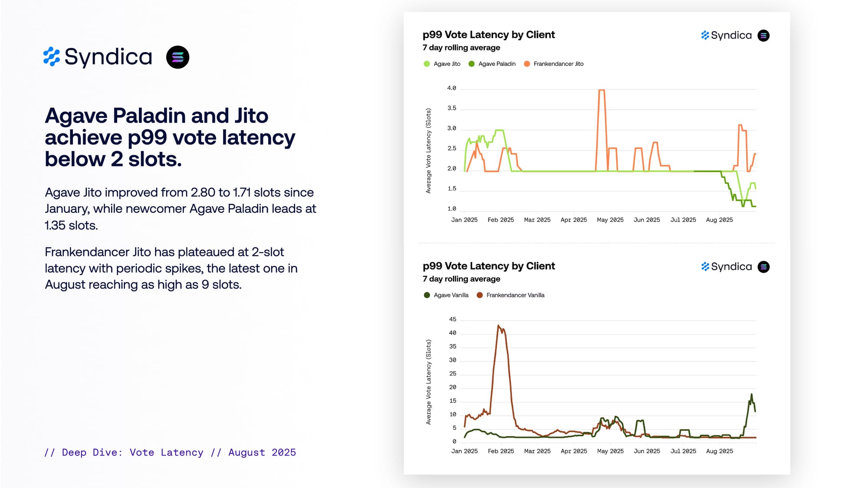The height and width of the screenshot is (488, 868).
Task: Click the orange Frankendancer Jito color dot
Action: (x=527, y=64)
